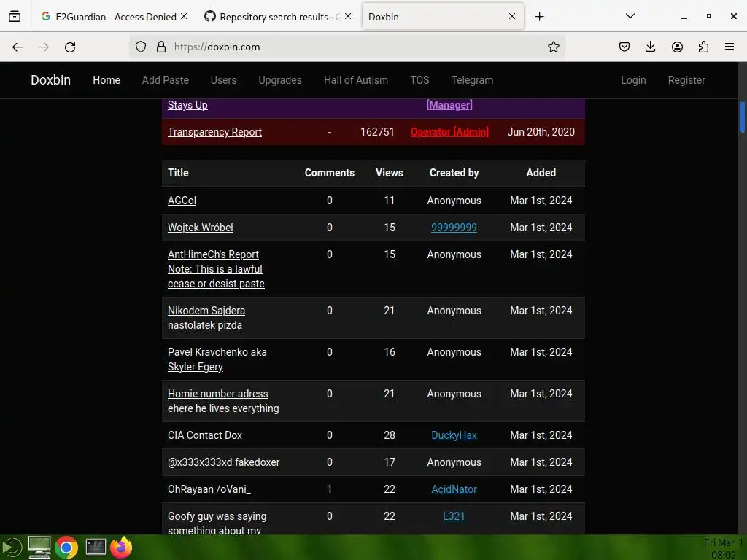Reload the page with the refresh icon
Viewport: 747px width, 560px height.
[70, 47]
